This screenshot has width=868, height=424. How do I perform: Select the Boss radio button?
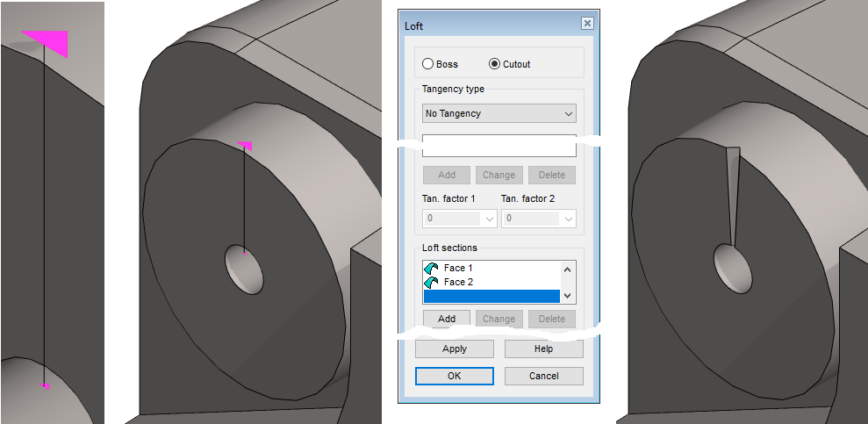[428, 64]
